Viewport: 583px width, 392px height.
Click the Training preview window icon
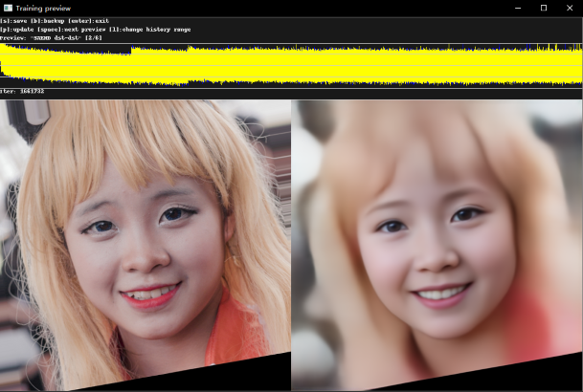click(x=8, y=8)
